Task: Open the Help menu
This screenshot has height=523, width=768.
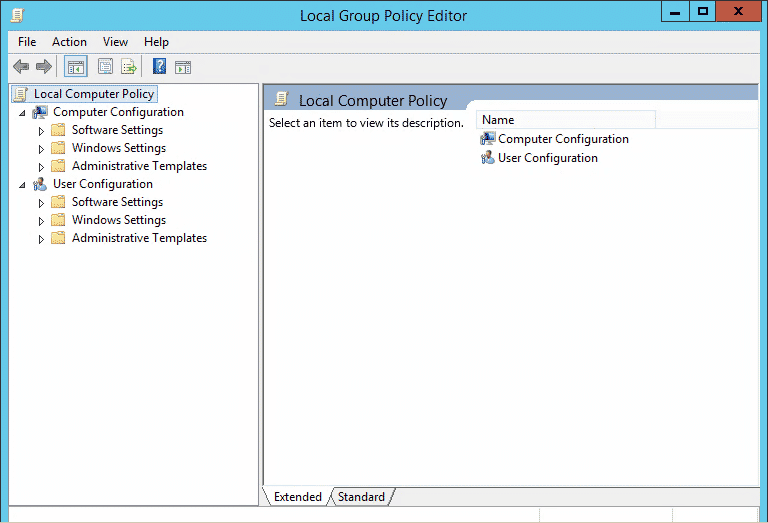Action: tap(156, 42)
